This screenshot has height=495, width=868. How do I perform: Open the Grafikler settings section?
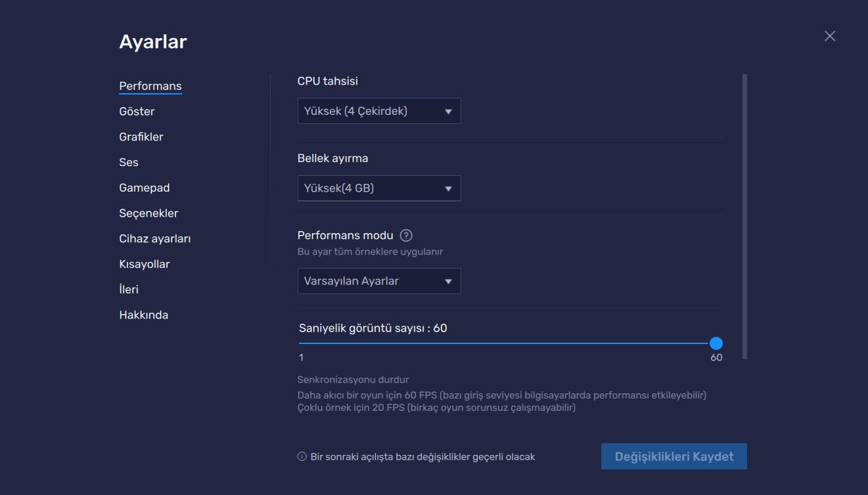[x=141, y=137]
